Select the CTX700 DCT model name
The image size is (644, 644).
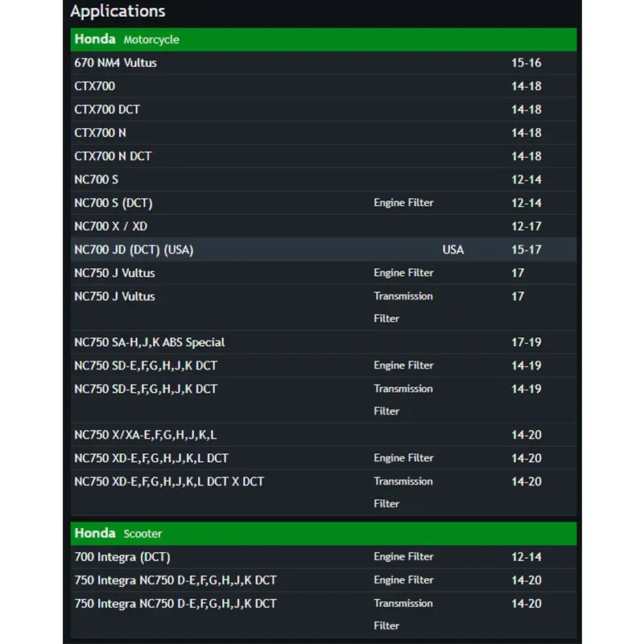(x=107, y=109)
